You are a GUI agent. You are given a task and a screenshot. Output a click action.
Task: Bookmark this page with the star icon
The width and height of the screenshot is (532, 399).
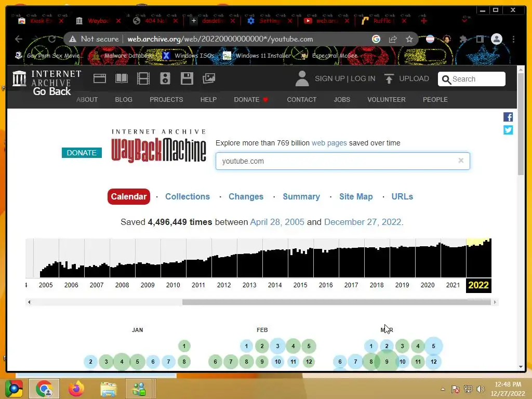(x=409, y=39)
